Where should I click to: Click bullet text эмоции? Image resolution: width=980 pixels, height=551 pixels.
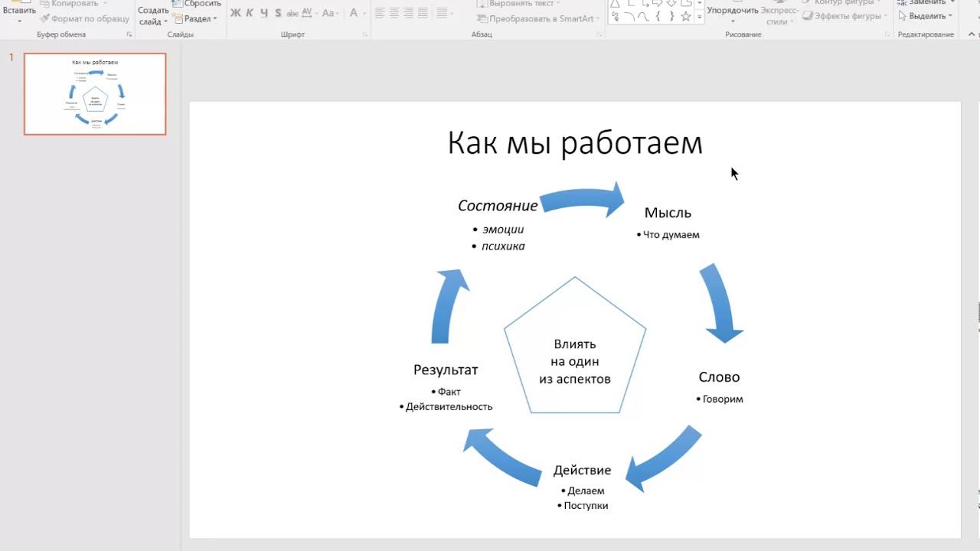pyautogui.click(x=503, y=230)
